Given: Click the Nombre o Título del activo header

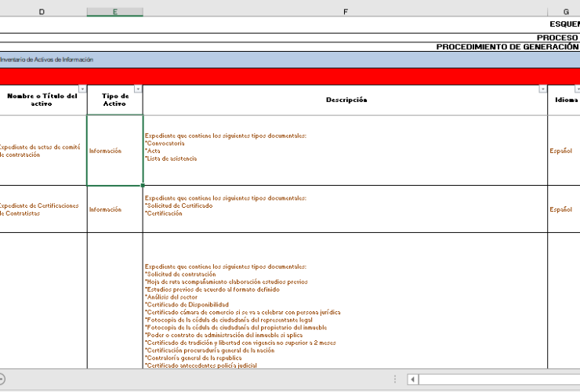Looking at the screenshot, I should pyautogui.click(x=43, y=100).
